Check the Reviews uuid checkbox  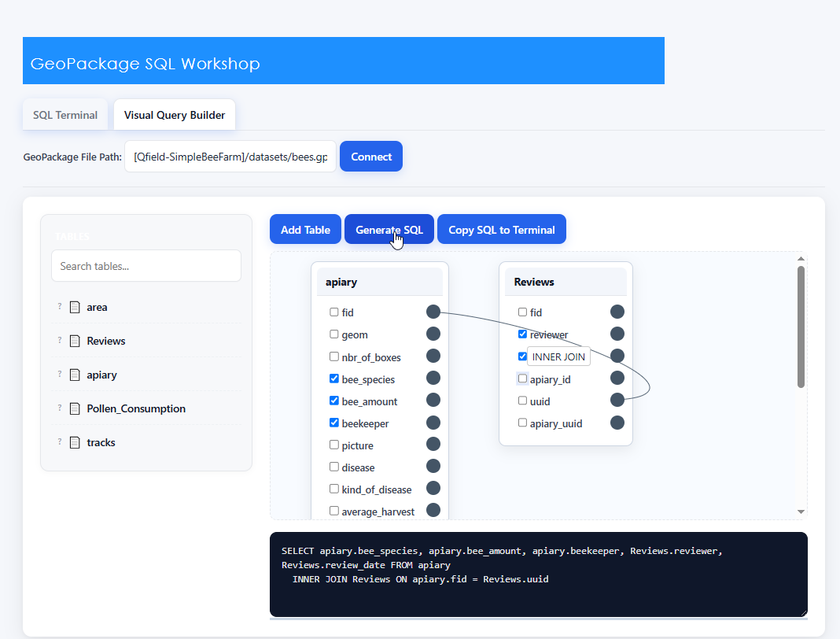tap(523, 401)
